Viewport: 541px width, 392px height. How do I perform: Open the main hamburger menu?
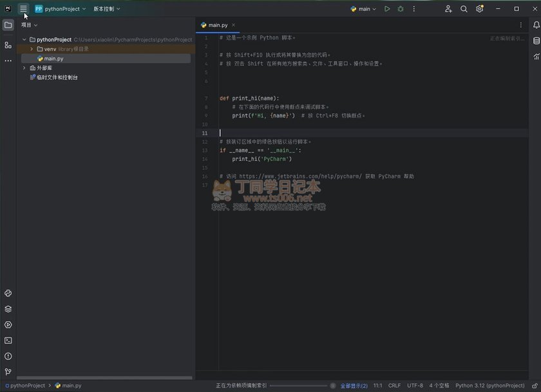[23, 9]
